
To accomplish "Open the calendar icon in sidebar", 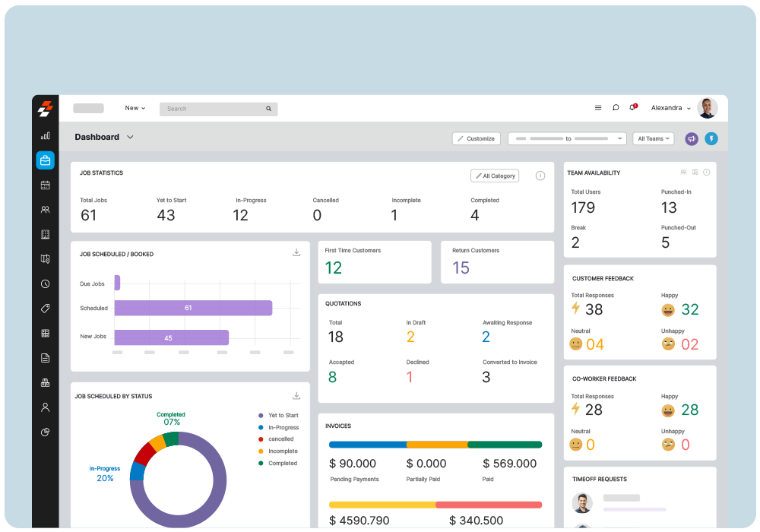I will click(45, 185).
